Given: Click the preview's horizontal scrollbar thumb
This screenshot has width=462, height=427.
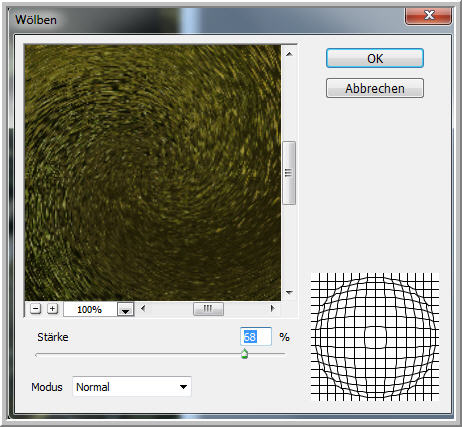Looking at the screenshot, I should (208, 309).
